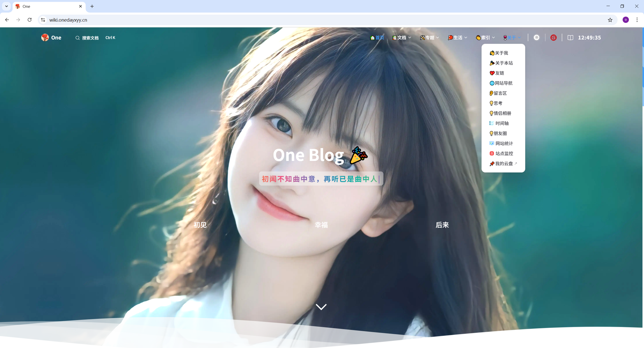Expand the 索引 dropdown menu
This screenshot has width=644, height=348.
pos(486,37)
